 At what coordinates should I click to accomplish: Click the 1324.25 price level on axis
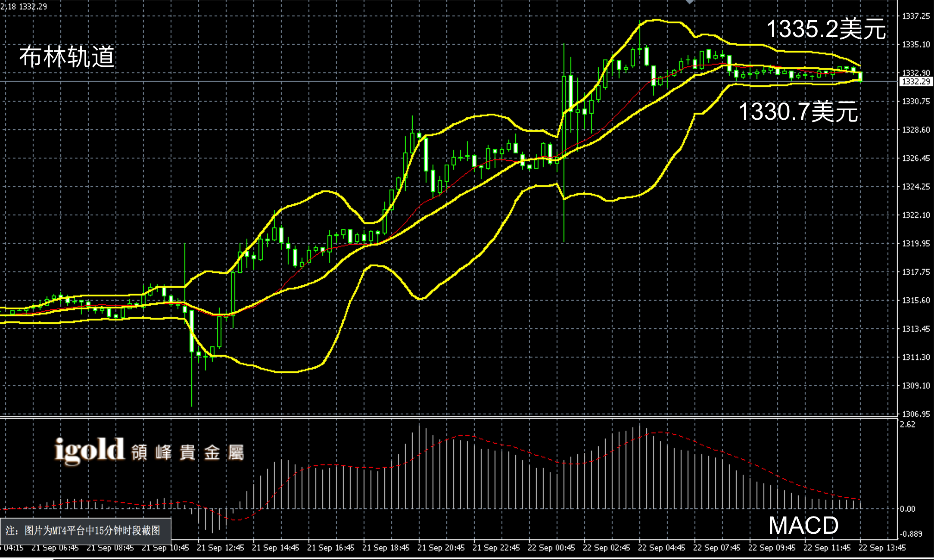pyautogui.click(x=916, y=187)
